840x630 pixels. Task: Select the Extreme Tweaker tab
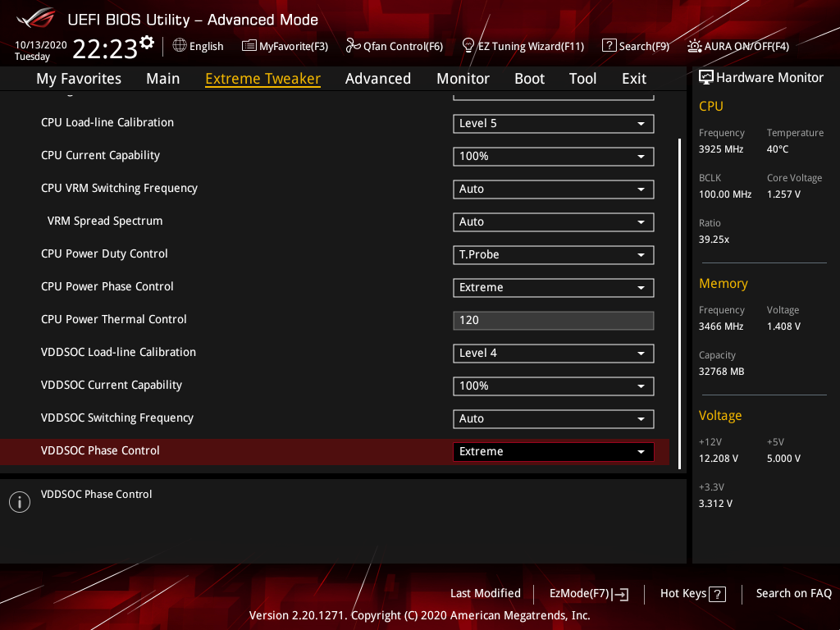tap(263, 79)
